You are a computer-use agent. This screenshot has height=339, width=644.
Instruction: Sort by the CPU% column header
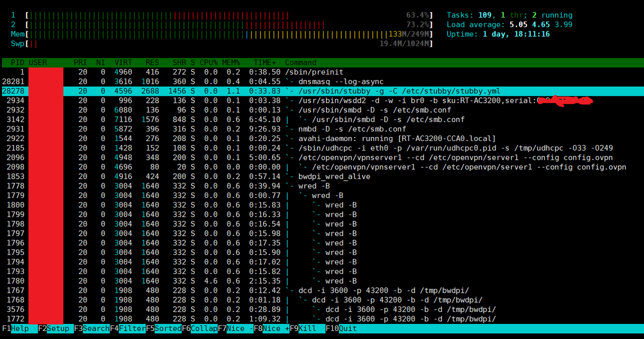pyautogui.click(x=209, y=62)
